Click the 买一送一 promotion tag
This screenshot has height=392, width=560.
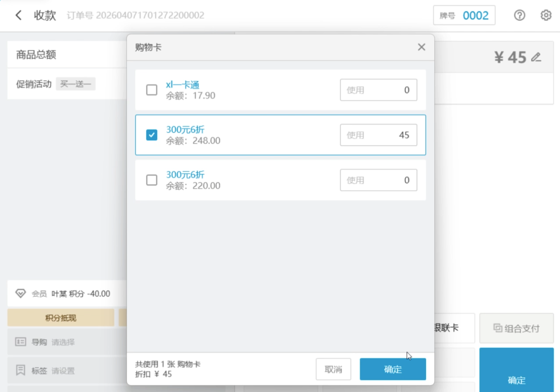(76, 84)
